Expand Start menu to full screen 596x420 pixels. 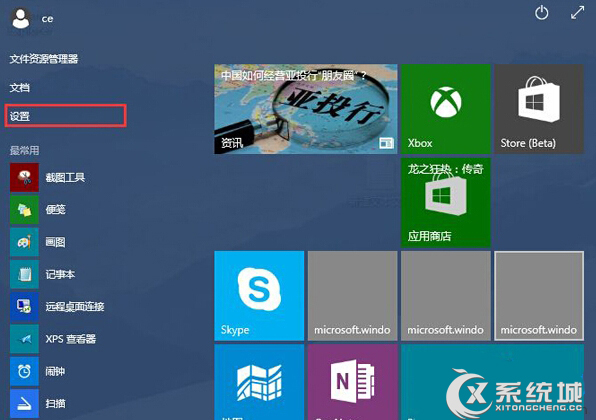[x=577, y=13]
